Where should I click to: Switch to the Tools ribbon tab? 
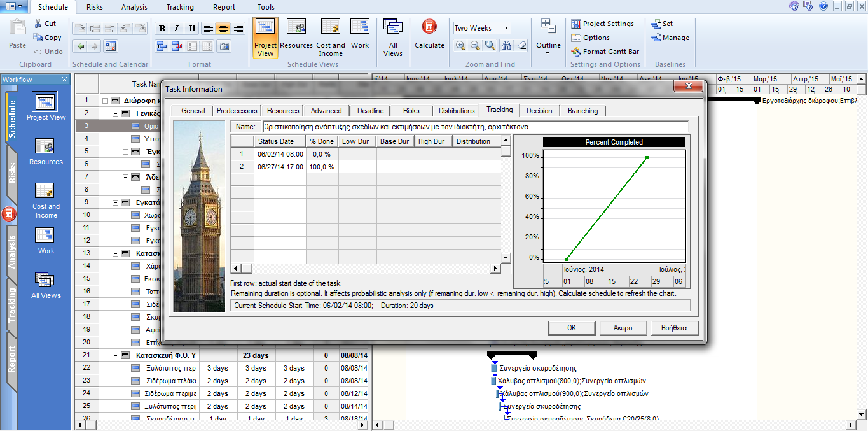[266, 7]
